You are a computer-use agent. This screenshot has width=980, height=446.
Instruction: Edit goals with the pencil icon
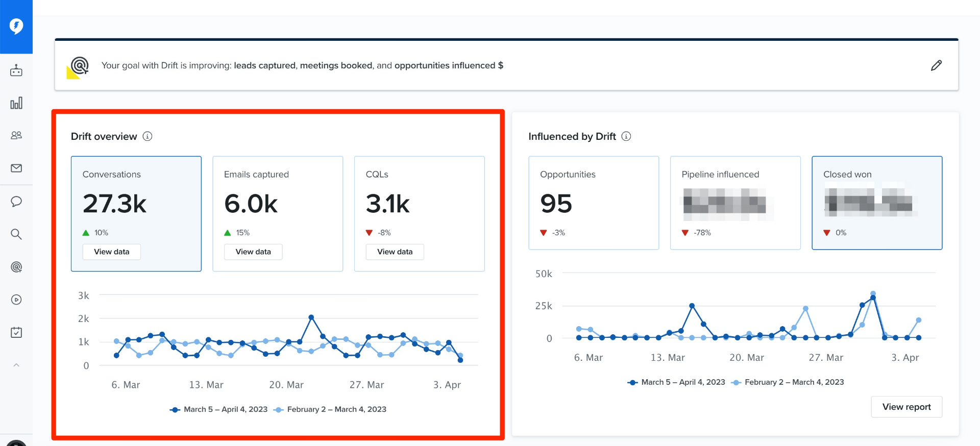click(x=936, y=65)
